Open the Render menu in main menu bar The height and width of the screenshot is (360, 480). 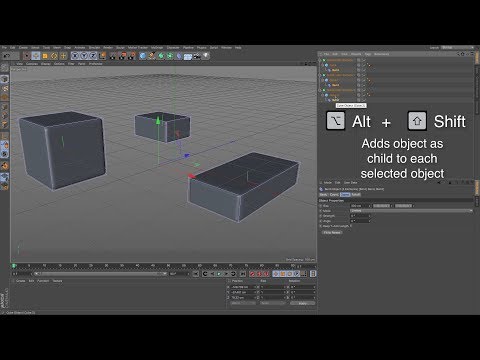coord(108,48)
